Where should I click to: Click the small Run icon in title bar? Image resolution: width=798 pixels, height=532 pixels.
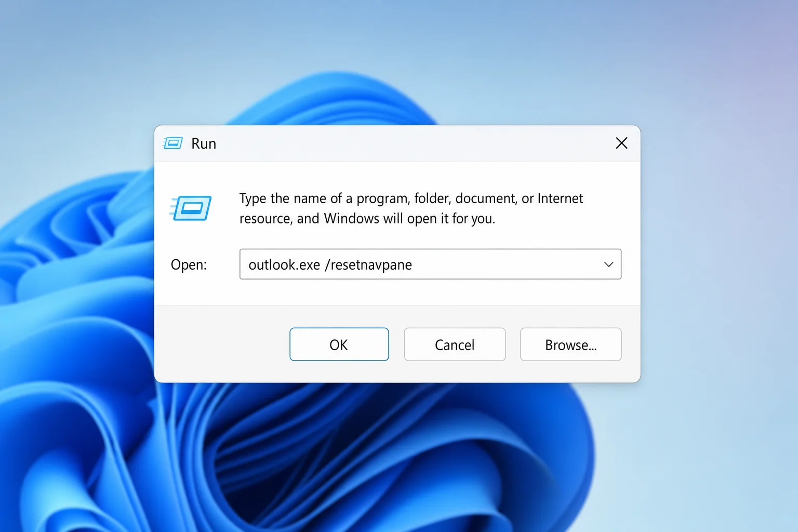(172, 143)
